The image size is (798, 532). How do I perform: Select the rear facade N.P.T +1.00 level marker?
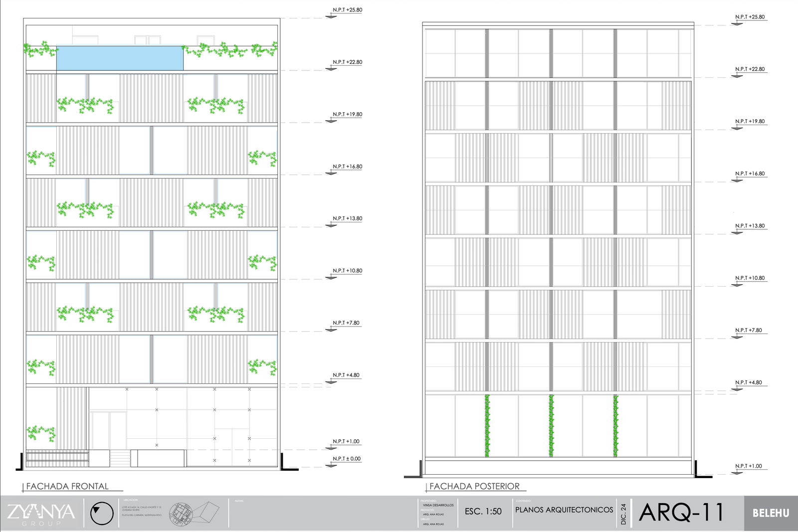click(748, 466)
